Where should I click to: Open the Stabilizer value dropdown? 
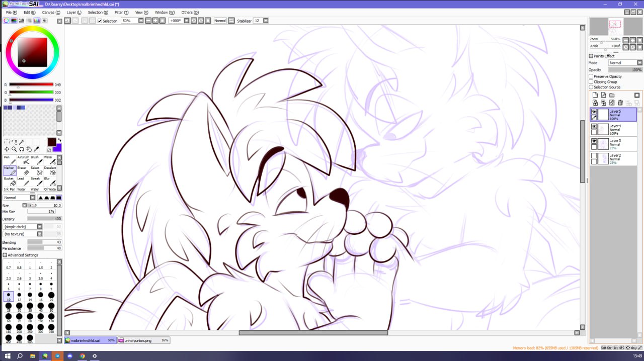[266, 21]
